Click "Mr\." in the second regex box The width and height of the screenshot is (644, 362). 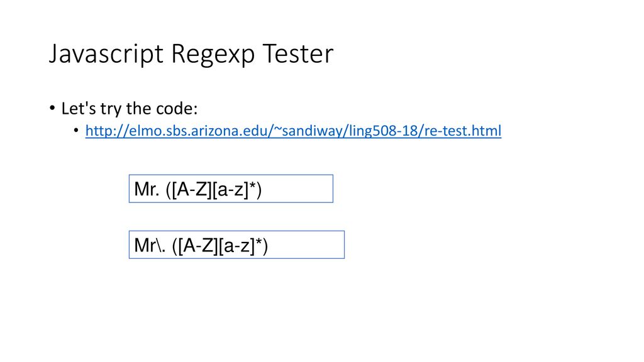click(x=150, y=246)
